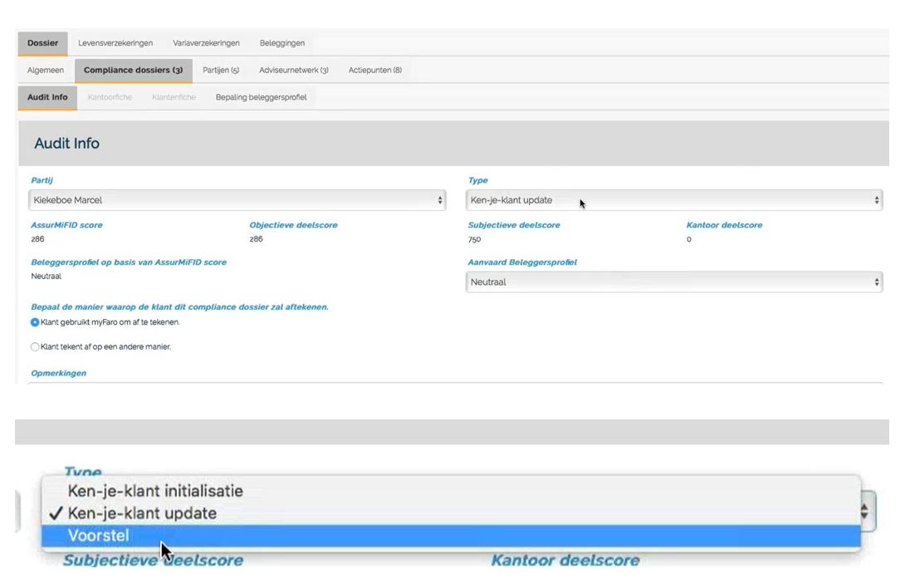The height and width of the screenshot is (588, 915).
Task: Go to the Variaverzekeringen tab
Action: 206,43
